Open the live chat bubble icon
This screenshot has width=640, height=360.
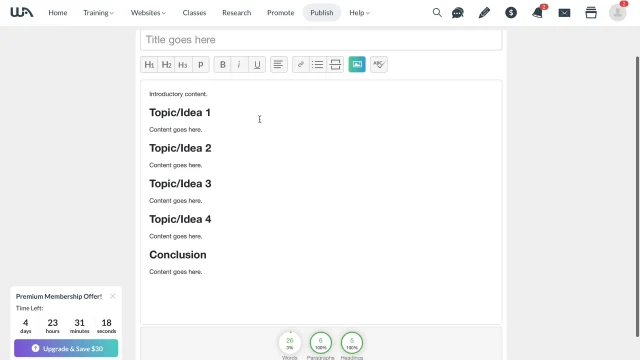click(458, 13)
